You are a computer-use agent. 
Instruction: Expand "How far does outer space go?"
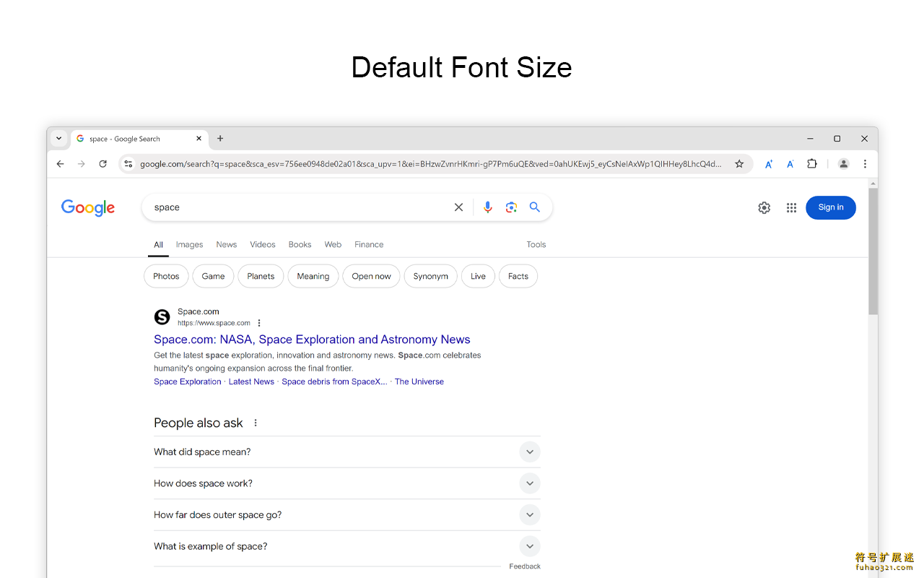(x=529, y=515)
